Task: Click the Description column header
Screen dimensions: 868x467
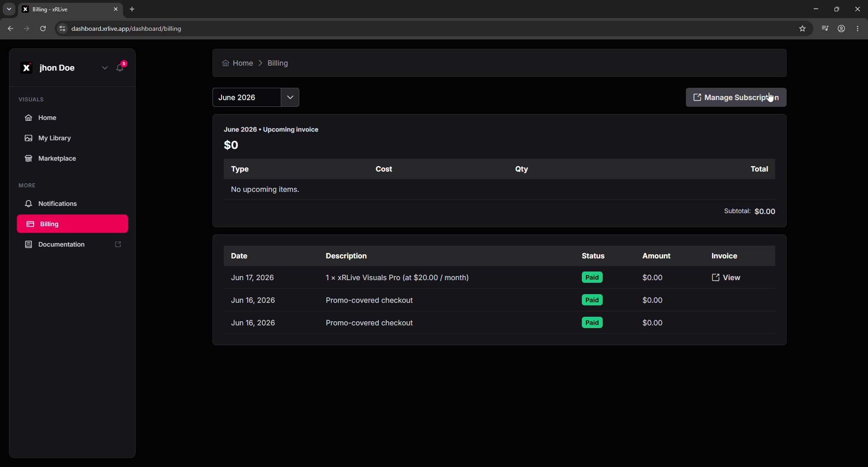Action: (346, 256)
